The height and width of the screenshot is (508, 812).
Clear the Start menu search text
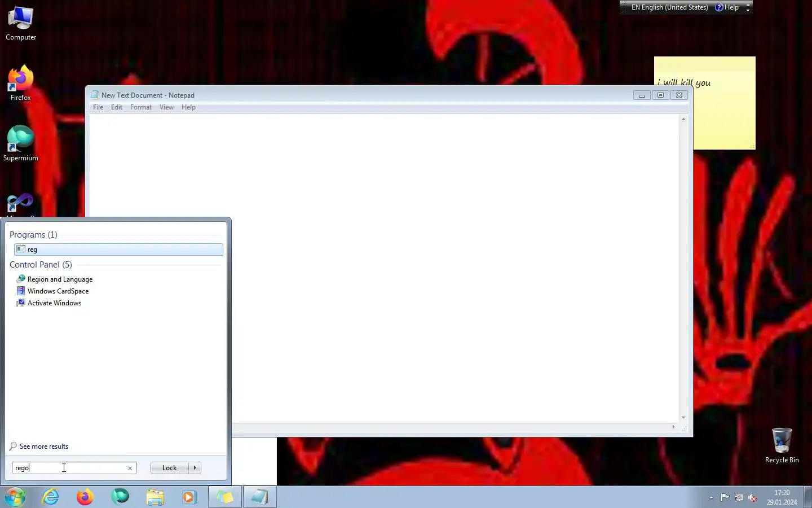(x=130, y=468)
